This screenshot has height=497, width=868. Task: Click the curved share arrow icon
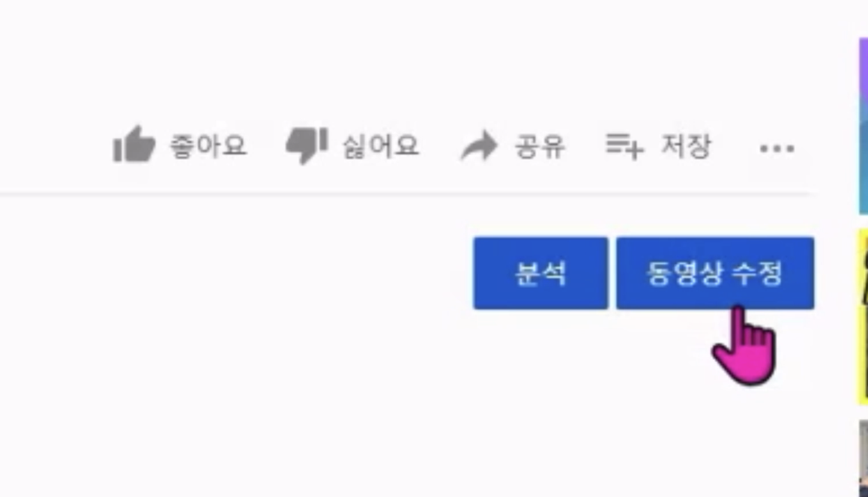tap(480, 146)
